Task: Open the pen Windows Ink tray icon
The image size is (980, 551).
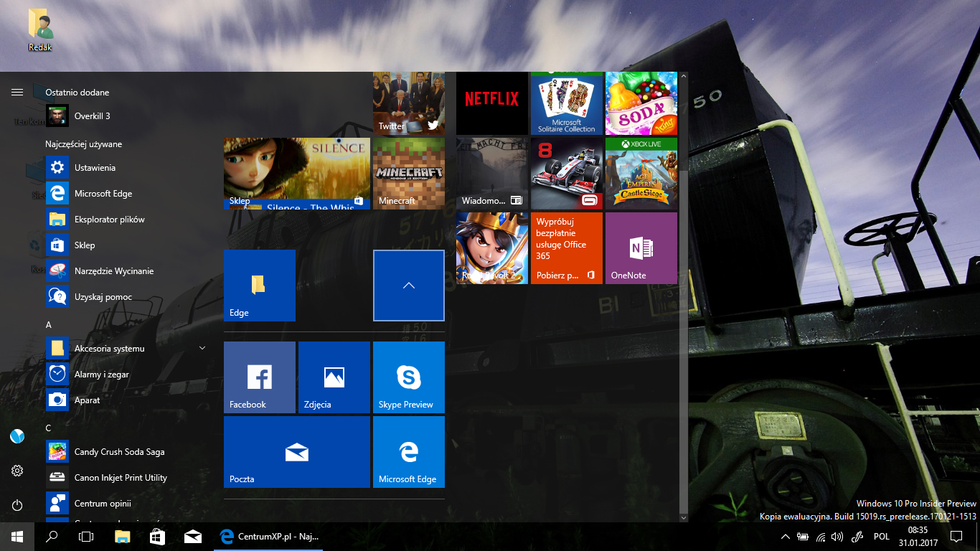Action: 857,537
